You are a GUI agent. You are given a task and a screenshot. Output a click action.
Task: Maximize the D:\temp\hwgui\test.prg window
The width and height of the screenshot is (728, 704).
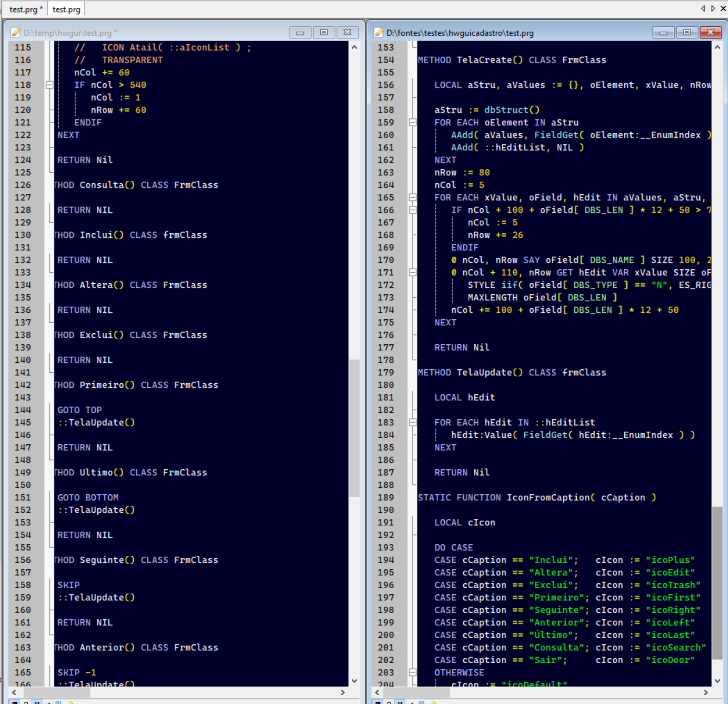point(324,32)
